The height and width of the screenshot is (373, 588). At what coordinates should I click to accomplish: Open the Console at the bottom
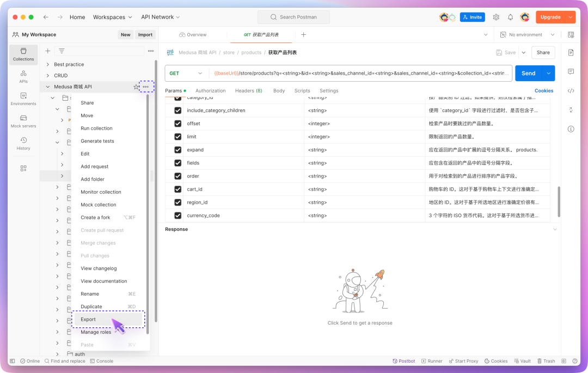[101, 360]
